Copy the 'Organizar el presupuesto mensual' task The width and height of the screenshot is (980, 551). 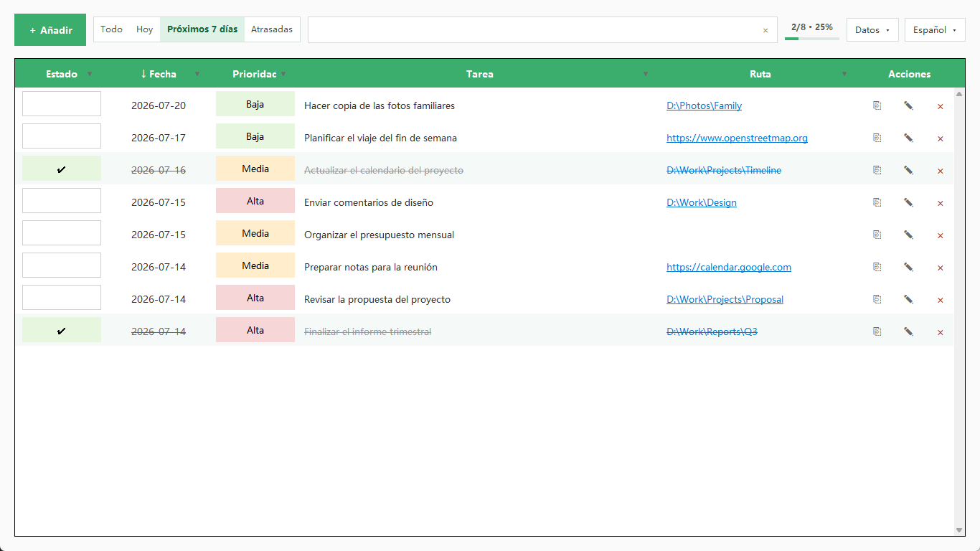(877, 235)
